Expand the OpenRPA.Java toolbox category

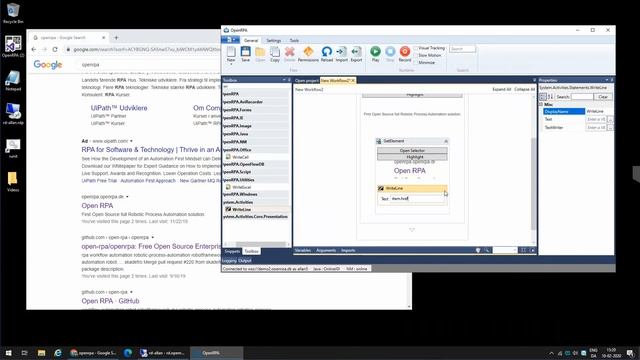click(256, 133)
